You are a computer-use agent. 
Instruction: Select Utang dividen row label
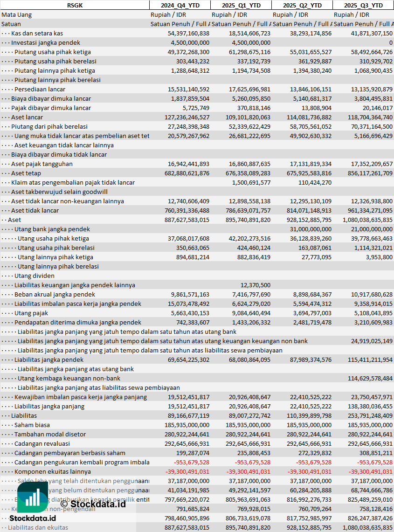point(35,276)
